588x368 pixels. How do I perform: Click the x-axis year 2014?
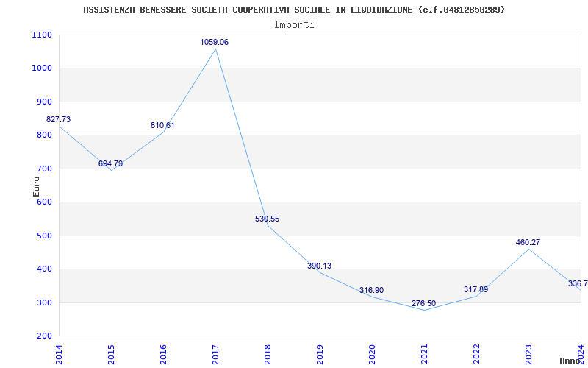tap(59, 355)
